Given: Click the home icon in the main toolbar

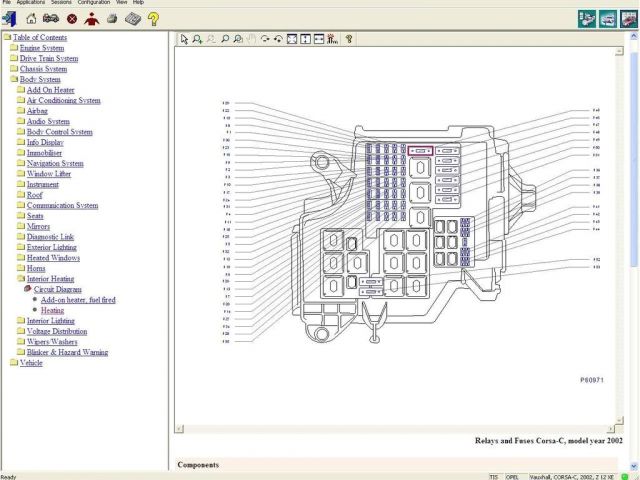Looking at the screenshot, I should (31, 18).
